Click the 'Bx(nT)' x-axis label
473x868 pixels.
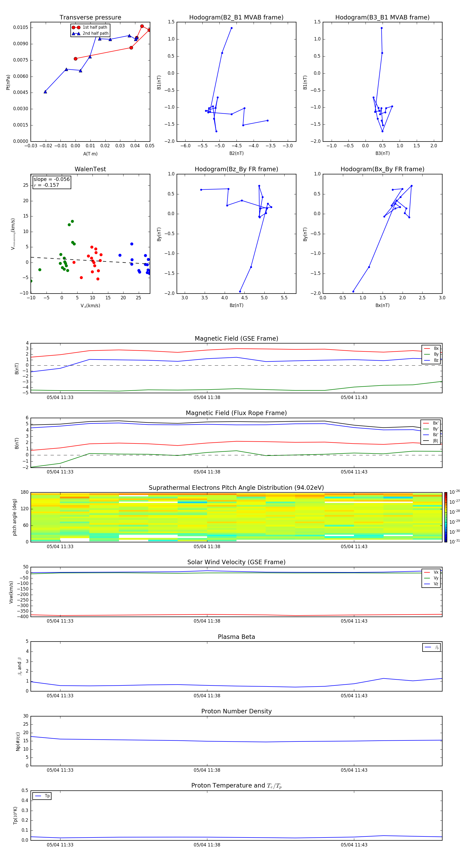(x=382, y=305)
